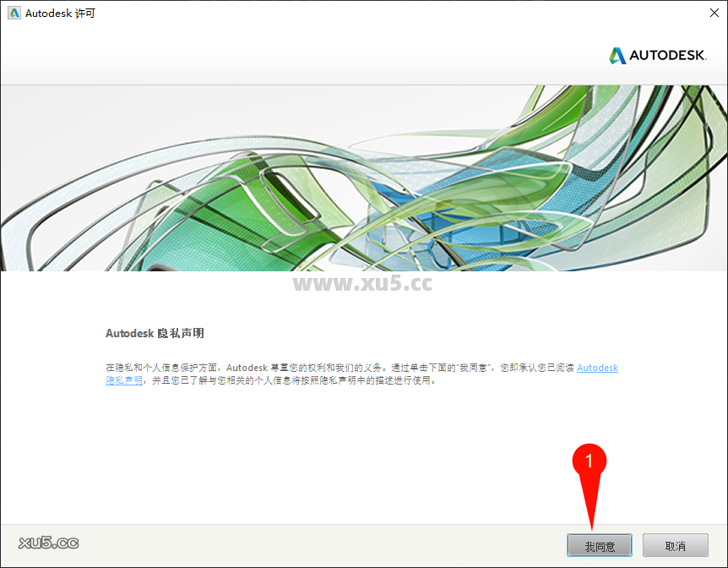Click the www.xu5.cc watermark text
Screen dimensions: 728x568
pos(363,284)
